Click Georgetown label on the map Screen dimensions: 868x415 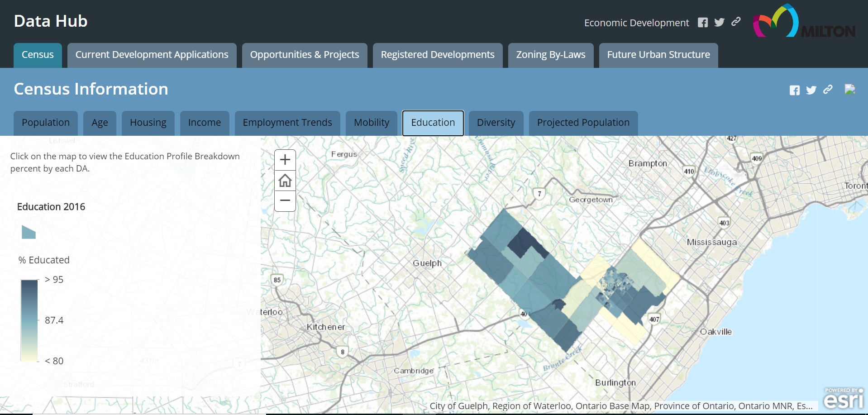(x=591, y=200)
